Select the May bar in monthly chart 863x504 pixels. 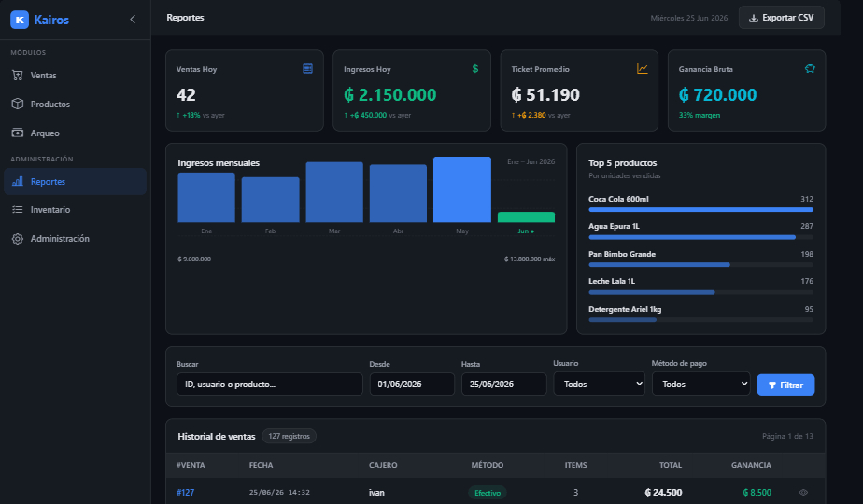(461, 189)
